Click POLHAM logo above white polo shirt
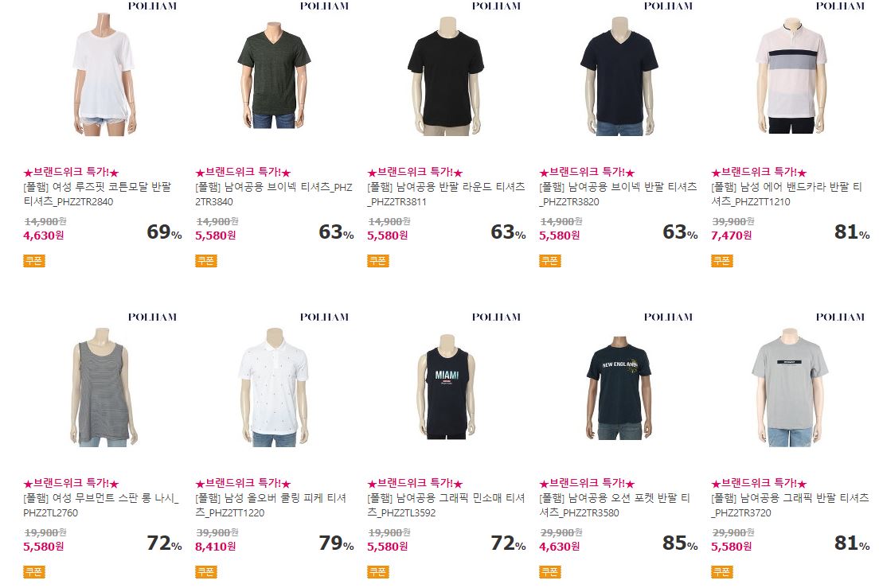Screen dimensions: 879x588 click(324, 317)
